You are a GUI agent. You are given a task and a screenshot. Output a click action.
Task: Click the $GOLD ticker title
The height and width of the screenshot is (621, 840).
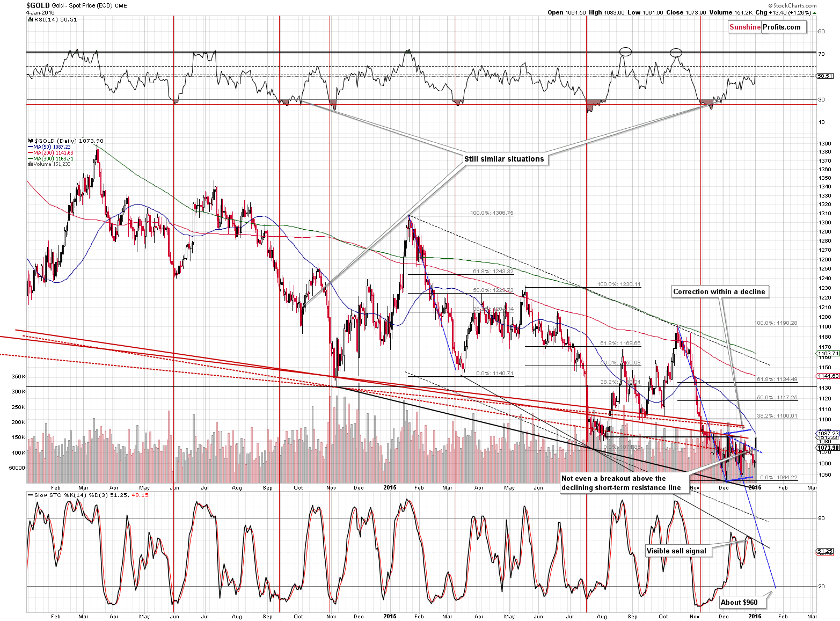coord(38,6)
